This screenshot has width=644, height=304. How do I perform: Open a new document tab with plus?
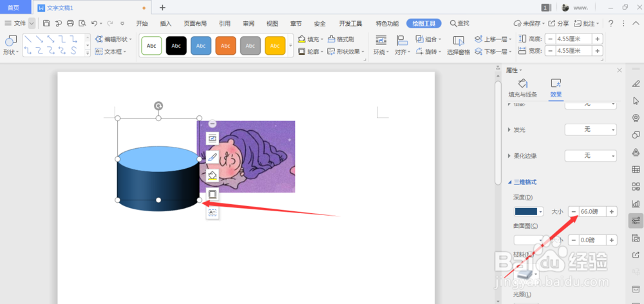point(162,7)
